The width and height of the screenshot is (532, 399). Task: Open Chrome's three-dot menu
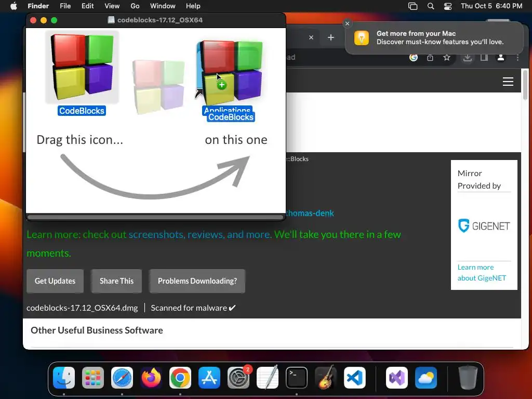pos(517,58)
